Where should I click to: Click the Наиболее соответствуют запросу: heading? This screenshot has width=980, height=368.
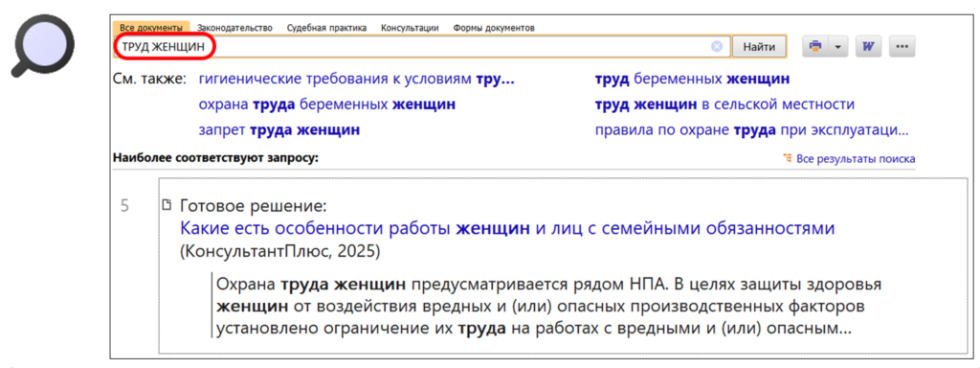pos(215,158)
